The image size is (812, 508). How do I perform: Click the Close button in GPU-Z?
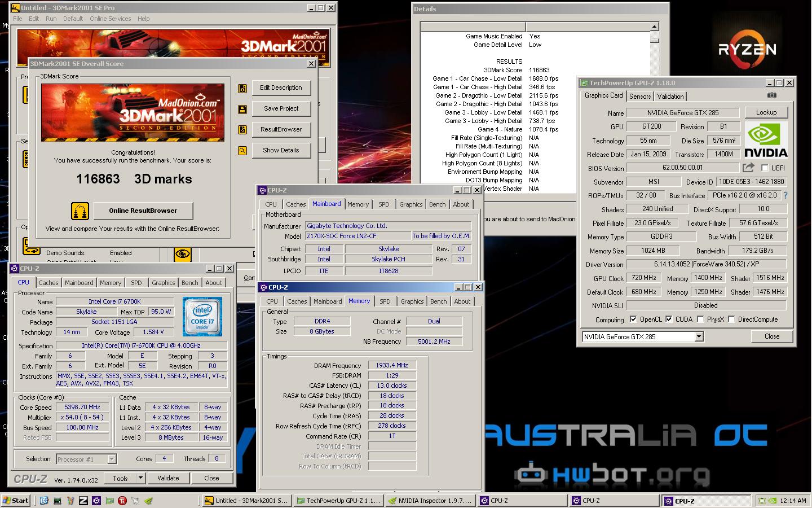coord(771,336)
